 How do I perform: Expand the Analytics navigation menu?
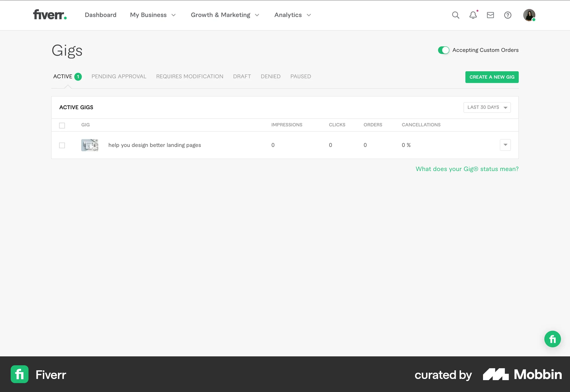292,15
